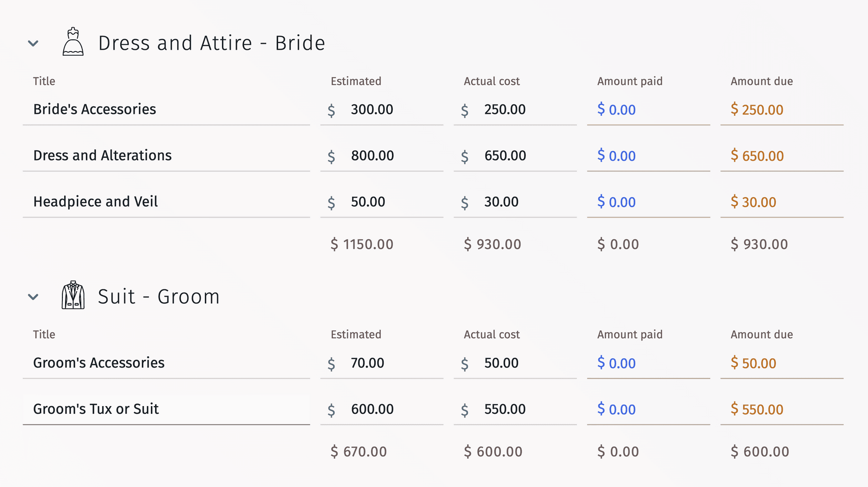Click the dollar icon beside Bride's Accessories estimate
Screen dimensions: 868x487
click(x=331, y=110)
